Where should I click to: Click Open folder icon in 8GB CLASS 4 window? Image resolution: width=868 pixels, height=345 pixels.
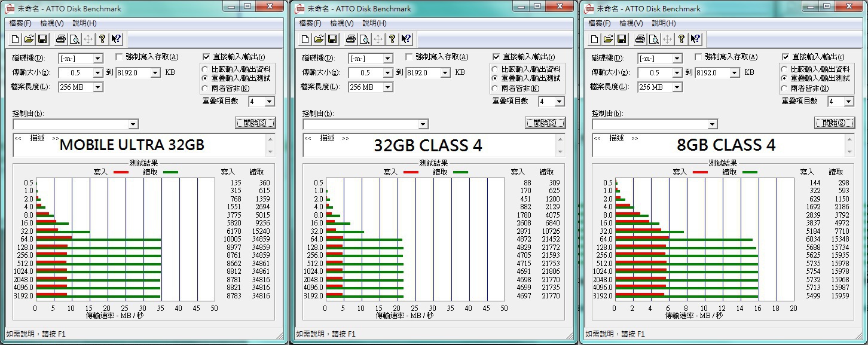coord(608,39)
